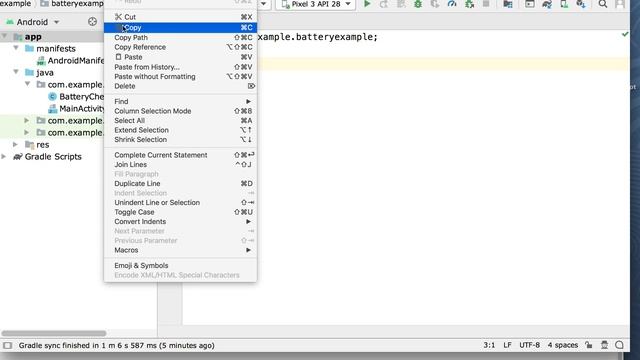Toggle the read-only lock icon in status bar
This screenshot has height=360, width=640.
pyautogui.click(x=589, y=345)
